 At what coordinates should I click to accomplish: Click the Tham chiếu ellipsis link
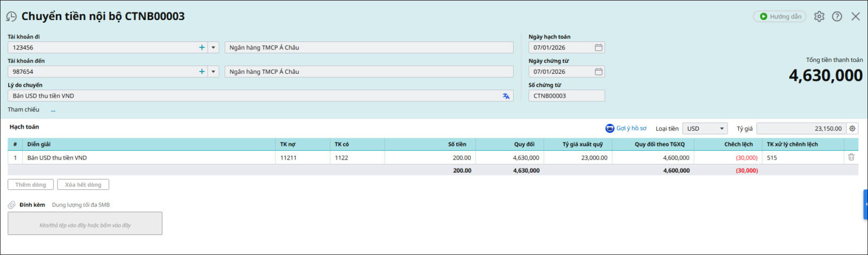[x=53, y=110]
